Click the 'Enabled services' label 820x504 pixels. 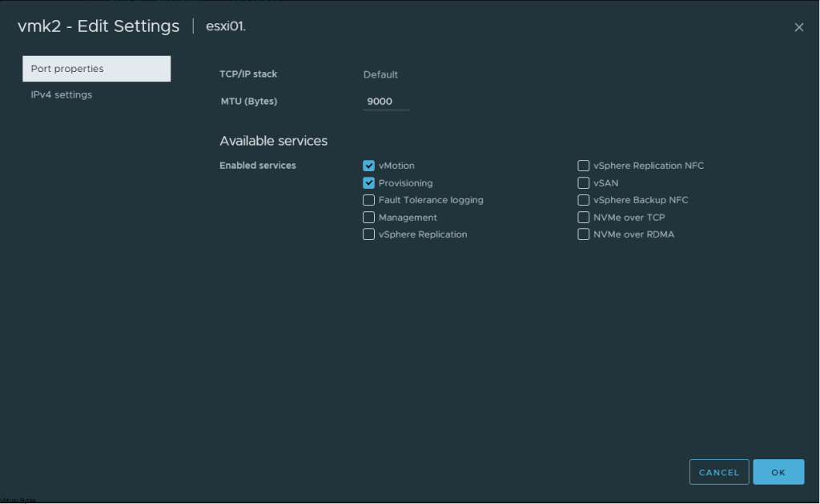(257, 166)
